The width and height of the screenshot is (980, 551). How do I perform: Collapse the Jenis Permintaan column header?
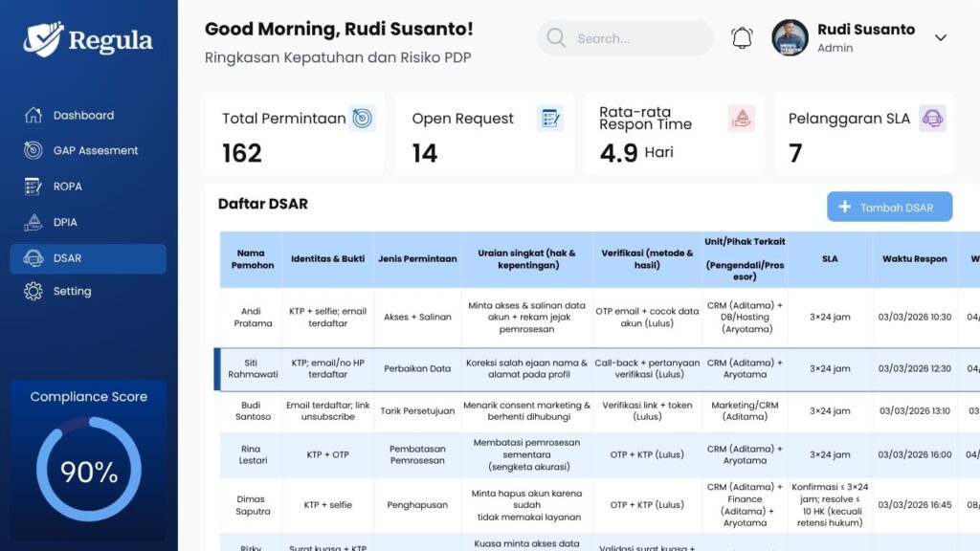tap(417, 258)
